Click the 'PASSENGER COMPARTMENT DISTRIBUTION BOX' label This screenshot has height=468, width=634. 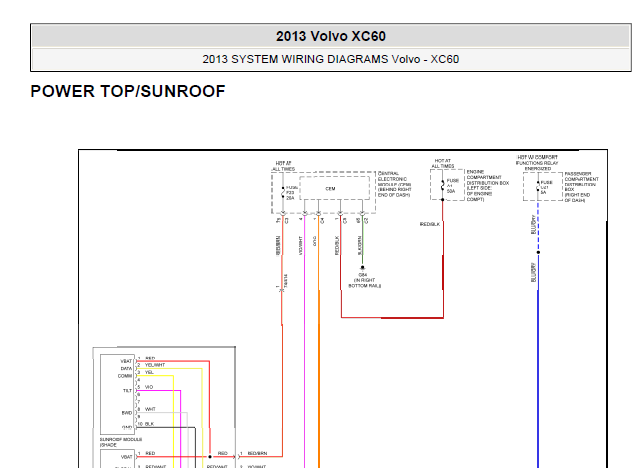pyautogui.click(x=581, y=187)
